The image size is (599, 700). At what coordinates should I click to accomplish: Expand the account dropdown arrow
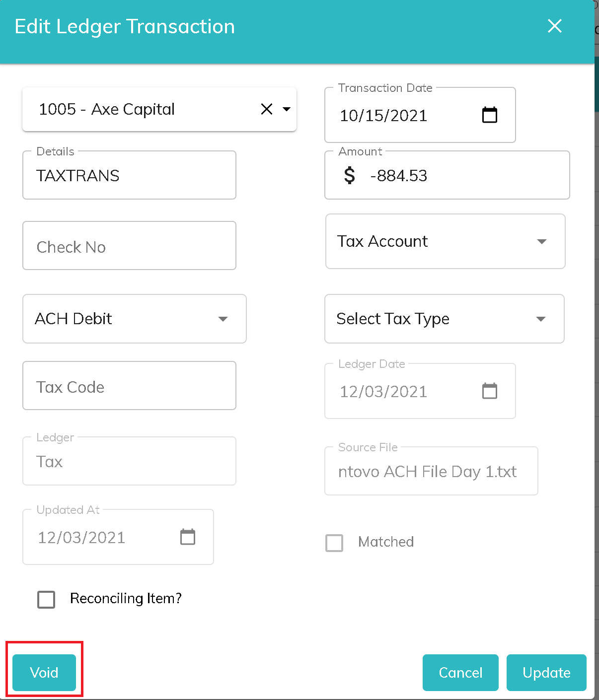[287, 109]
